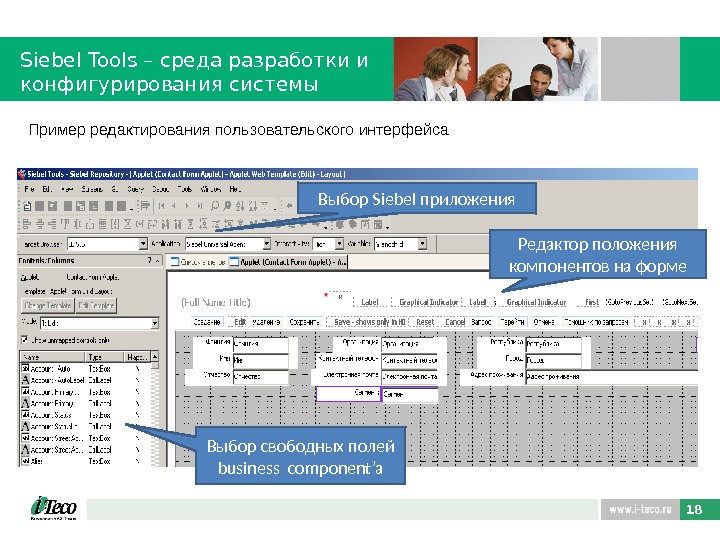Open the Variable dropdown arrow
The width and height of the screenshot is (720, 540).
(x=422, y=244)
